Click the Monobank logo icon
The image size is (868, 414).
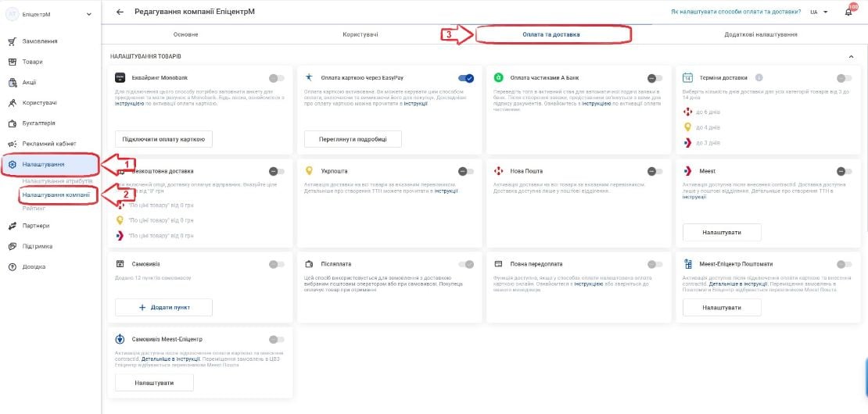tap(120, 78)
